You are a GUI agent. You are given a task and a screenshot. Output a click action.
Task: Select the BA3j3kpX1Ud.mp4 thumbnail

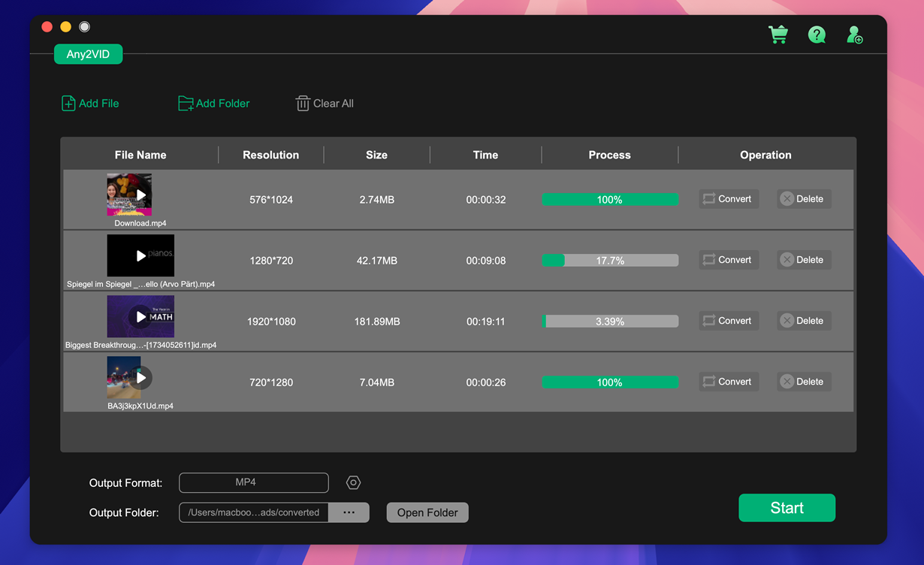[x=129, y=377]
